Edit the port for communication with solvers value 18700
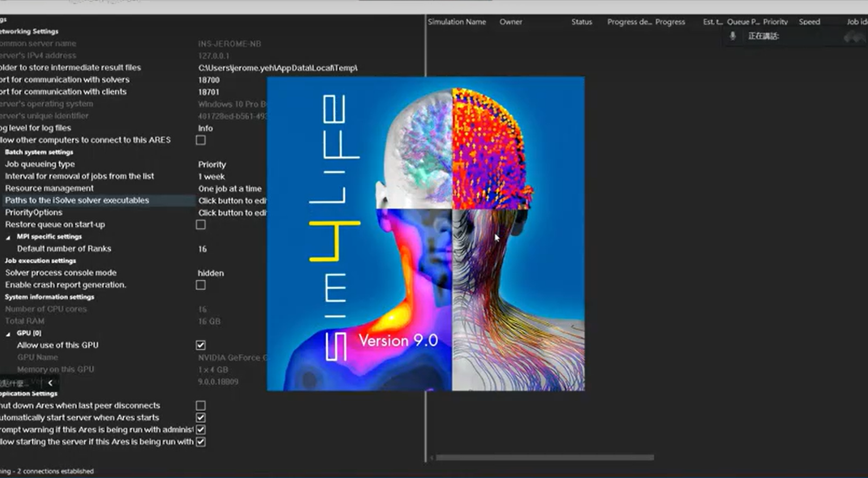 pyautogui.click(x=209, y=80)
